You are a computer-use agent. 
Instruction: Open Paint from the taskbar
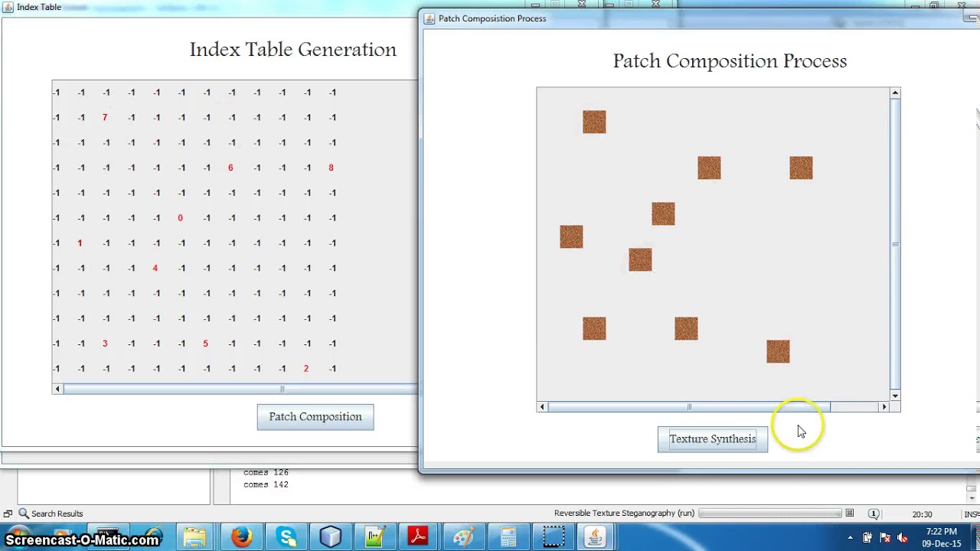463,537
